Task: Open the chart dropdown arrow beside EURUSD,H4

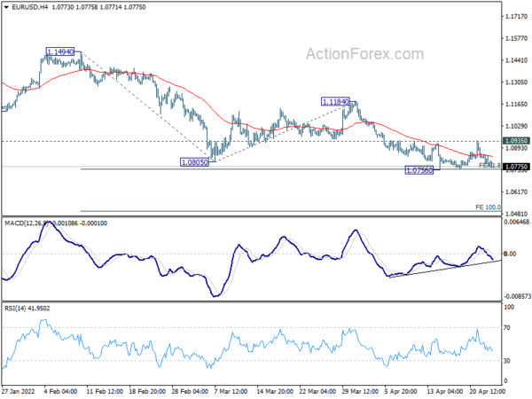Action: (6, 7)
